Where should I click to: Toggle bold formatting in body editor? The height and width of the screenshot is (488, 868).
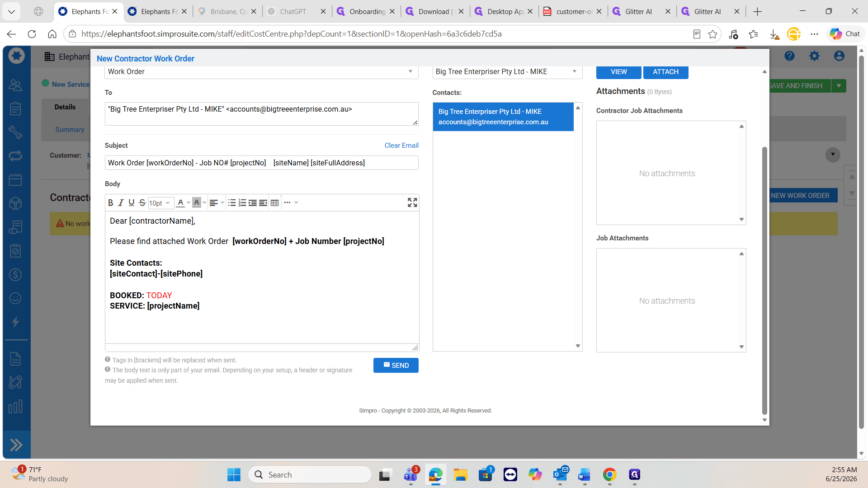[x=111, y=203]
